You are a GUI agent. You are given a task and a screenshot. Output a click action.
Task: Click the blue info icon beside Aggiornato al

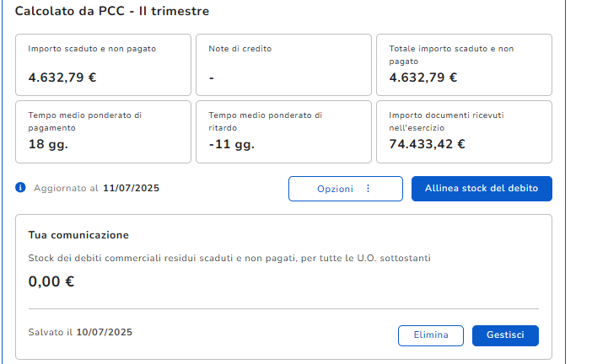click(x=20, y=188)
